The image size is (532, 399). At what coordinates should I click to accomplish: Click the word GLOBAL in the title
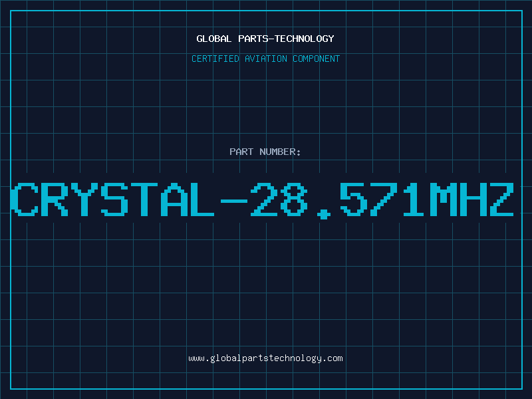(x=214, y=39)
